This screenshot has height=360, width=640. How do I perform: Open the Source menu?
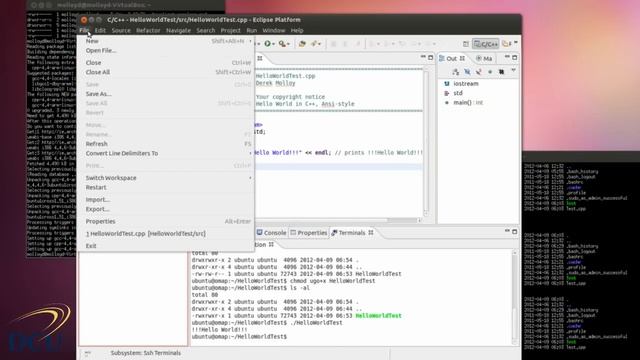pyautogui.click(x=121, y=30)
